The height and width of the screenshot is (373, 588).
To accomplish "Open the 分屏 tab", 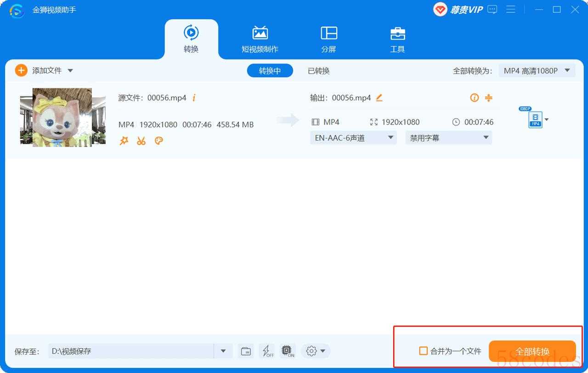I will pyautogui.click(x=329, y=40).
